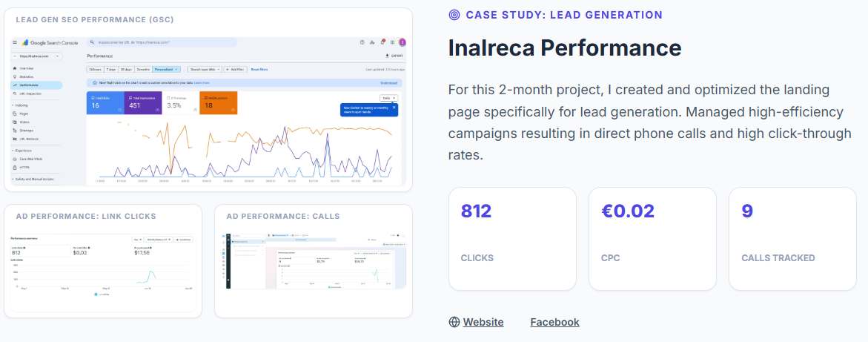Open the Search type: Web filter chip
Screen dimensions: 868x342
[x=205, y=69]
